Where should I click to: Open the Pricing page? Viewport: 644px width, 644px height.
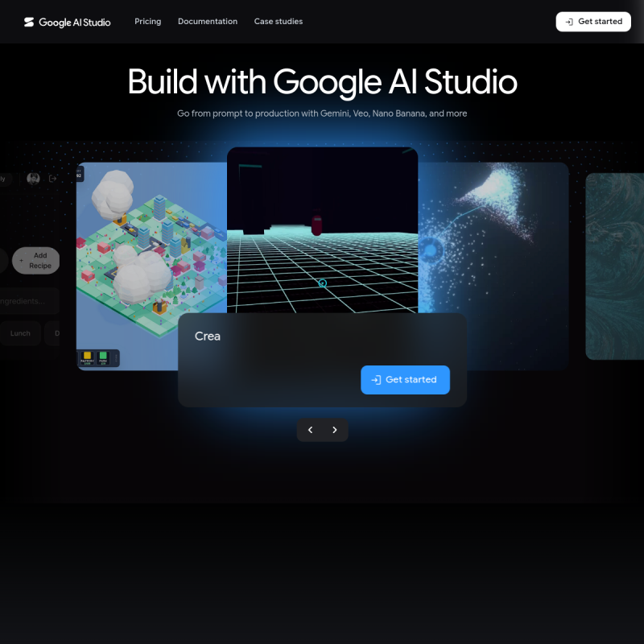(148, 22)
